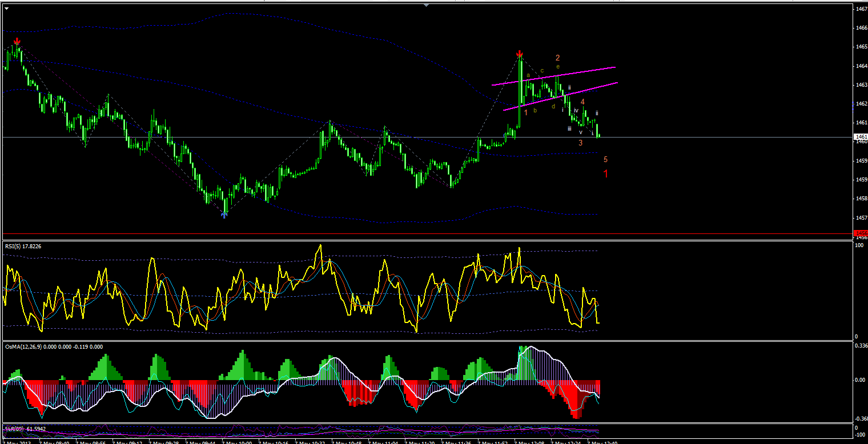Select the white sub-wave label iii
Screen dimensions: 868x444
pos(569,129)
